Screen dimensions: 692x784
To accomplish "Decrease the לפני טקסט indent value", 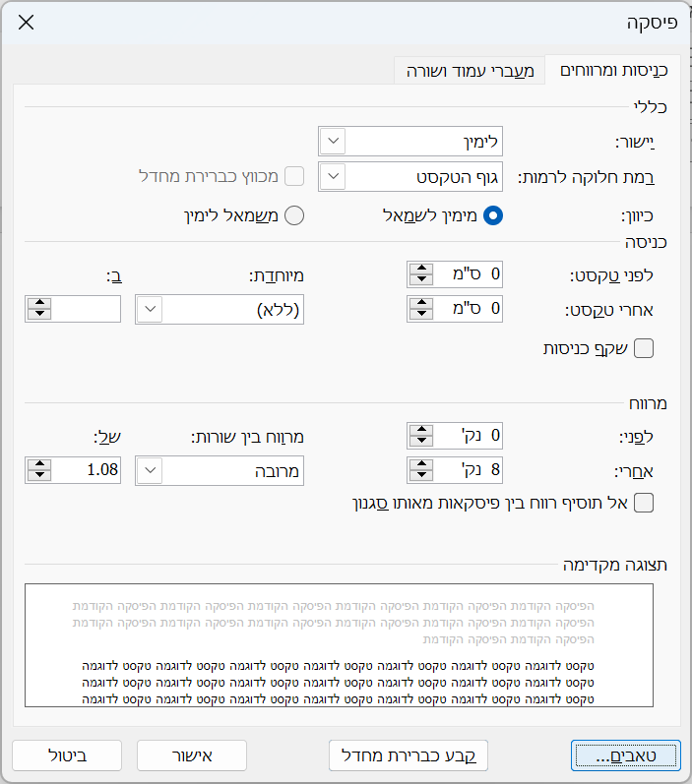I will 422,279.
